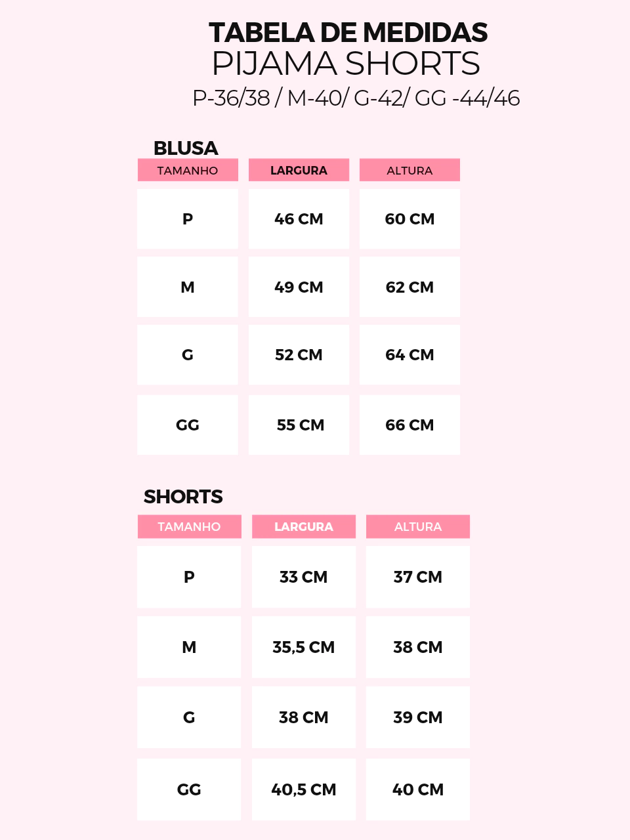Select the shorts GG size cell
Viewport: 630px width, 840px height.
[x=189, y=789]
